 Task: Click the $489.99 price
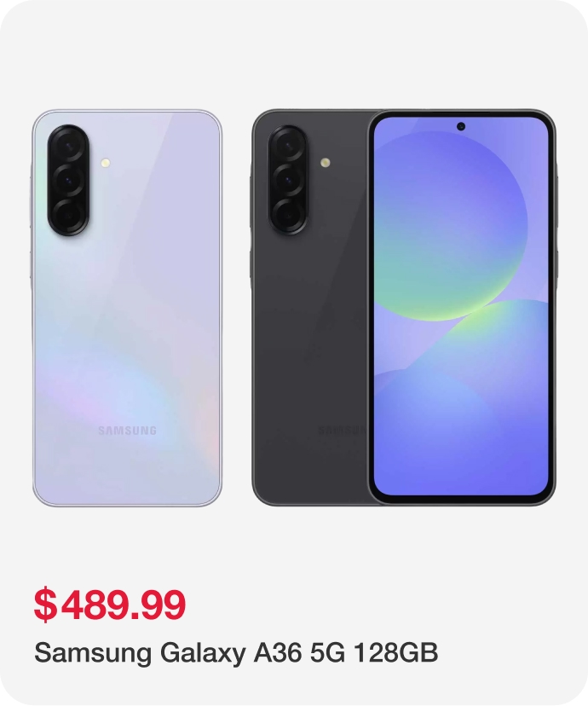[110, 605]
